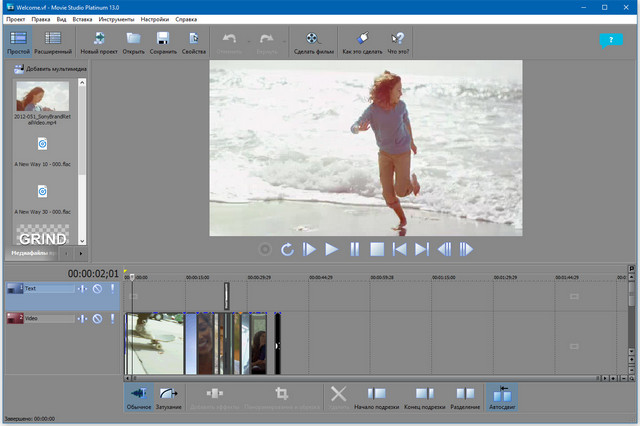Image resolution: width=640 pixels, height=426 pixels.
Task: Open Track Motion on the Text track
Action: [82, 289]
